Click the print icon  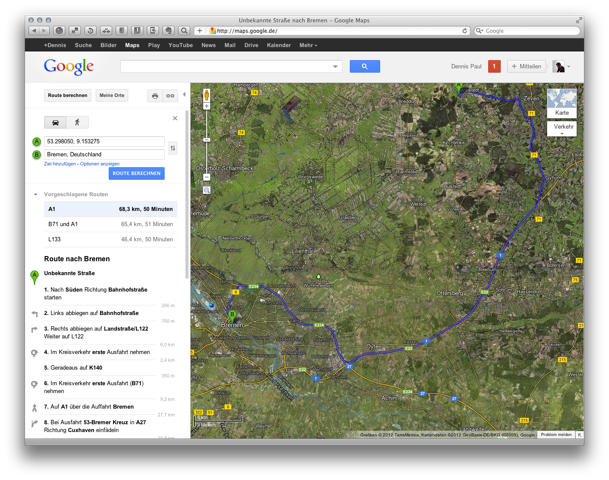[155, 96]
